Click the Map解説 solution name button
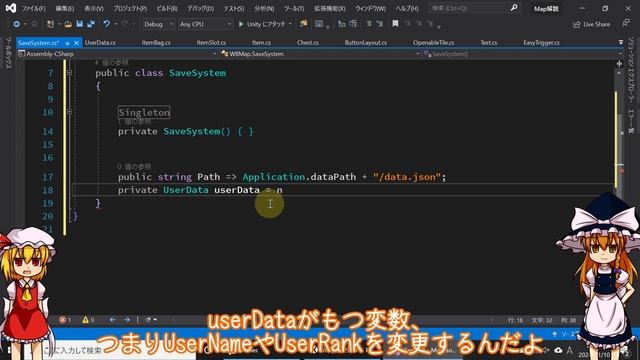Viewport: 640px width, 360px height. pos(546,9)
